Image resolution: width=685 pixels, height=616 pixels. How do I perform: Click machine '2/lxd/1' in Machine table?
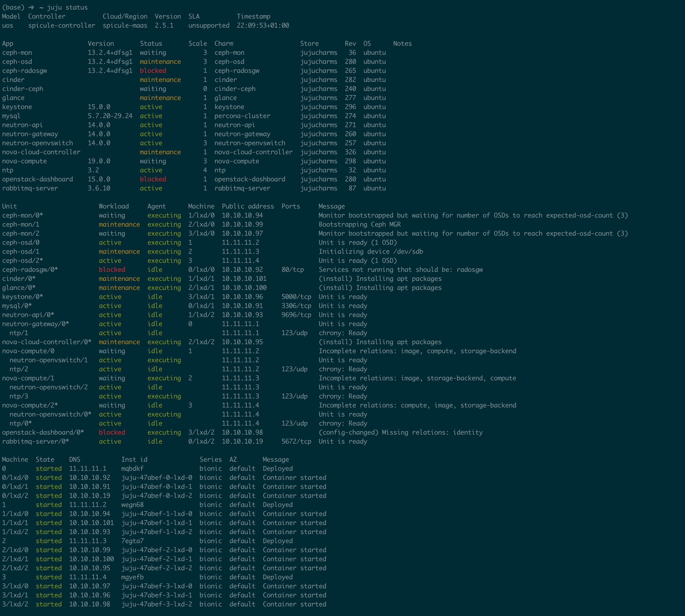point(15,559)
